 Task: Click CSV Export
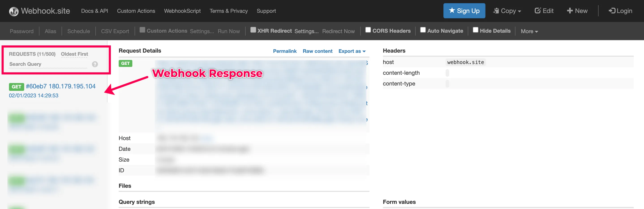pos(115,31)
